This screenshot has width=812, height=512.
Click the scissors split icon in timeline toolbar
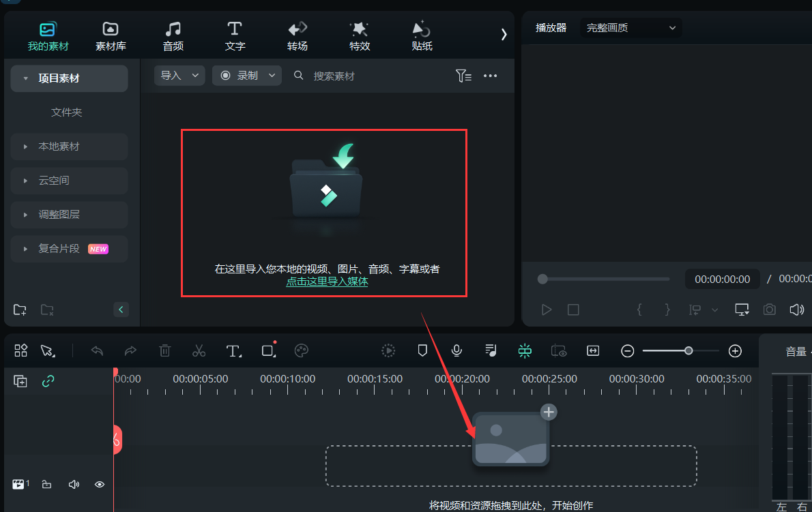pos(199,350)
